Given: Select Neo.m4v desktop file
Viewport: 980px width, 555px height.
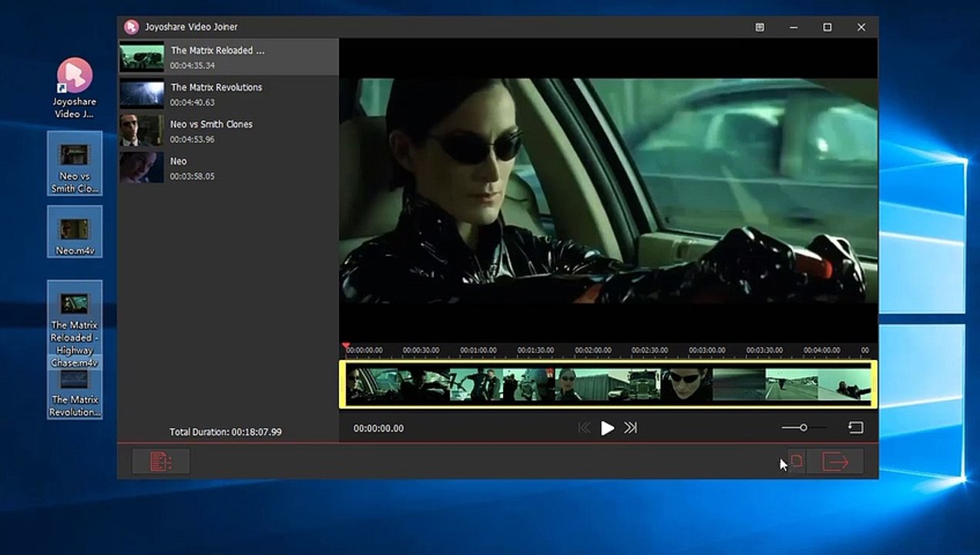Looking at the screenshot, I should (75, 231).
